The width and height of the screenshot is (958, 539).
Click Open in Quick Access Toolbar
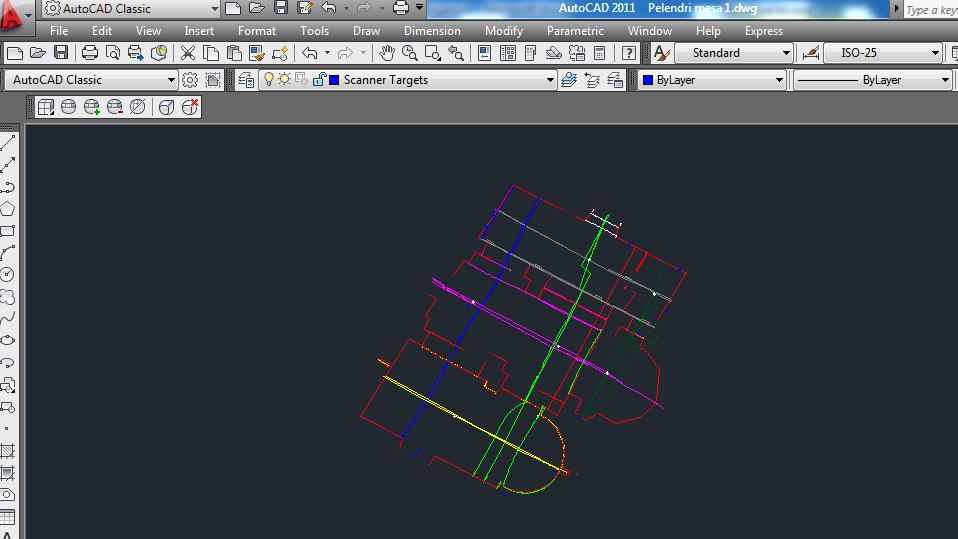[257, 8]
